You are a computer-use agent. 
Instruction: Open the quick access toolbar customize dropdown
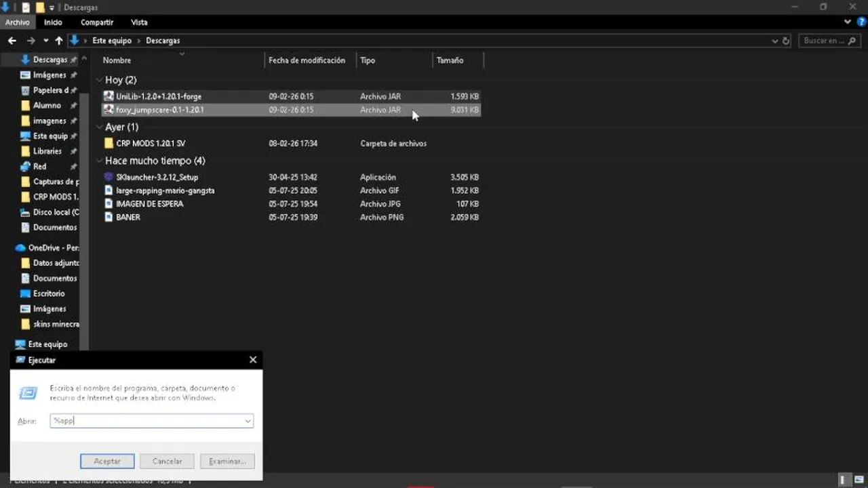click(x=52, y=7)
